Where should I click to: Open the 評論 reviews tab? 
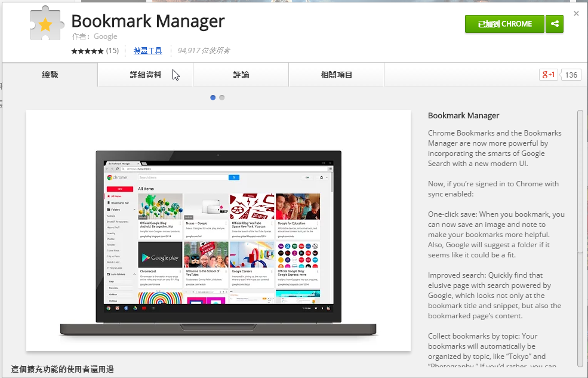point(241,75)
